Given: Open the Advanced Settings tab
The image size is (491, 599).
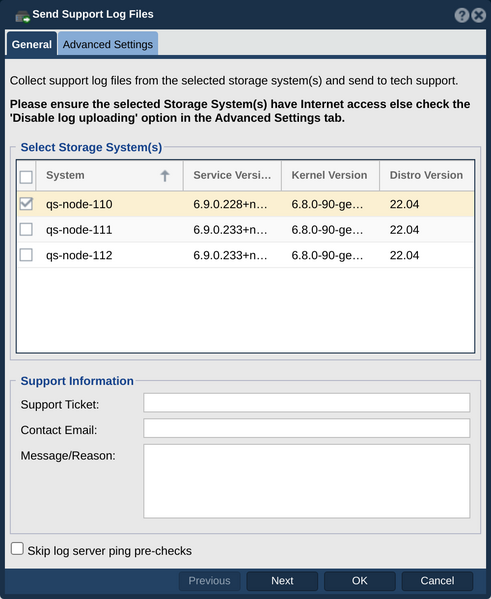Looking at the screenshot, I should (x=108, y=44).
